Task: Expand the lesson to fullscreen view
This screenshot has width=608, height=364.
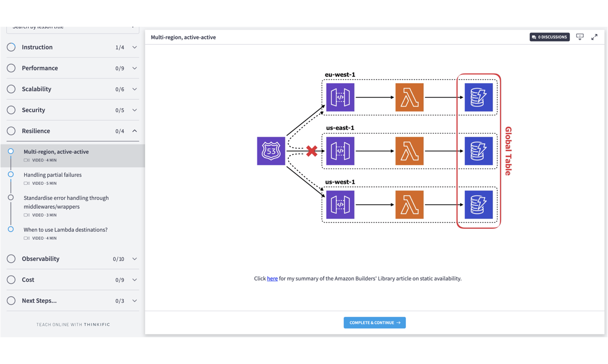Action: click(x=595, y=37)
